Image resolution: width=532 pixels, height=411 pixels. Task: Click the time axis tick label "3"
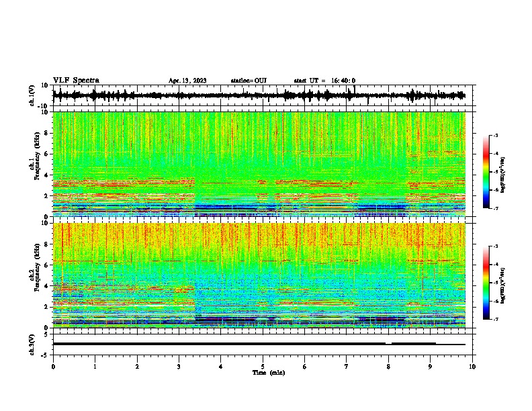[179, 367]
